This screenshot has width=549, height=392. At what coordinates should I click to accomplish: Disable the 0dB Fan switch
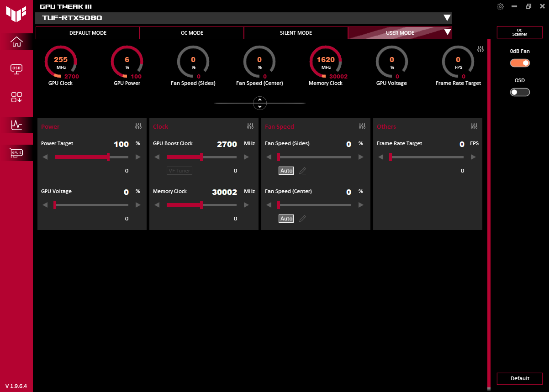(x=520, y=63)
